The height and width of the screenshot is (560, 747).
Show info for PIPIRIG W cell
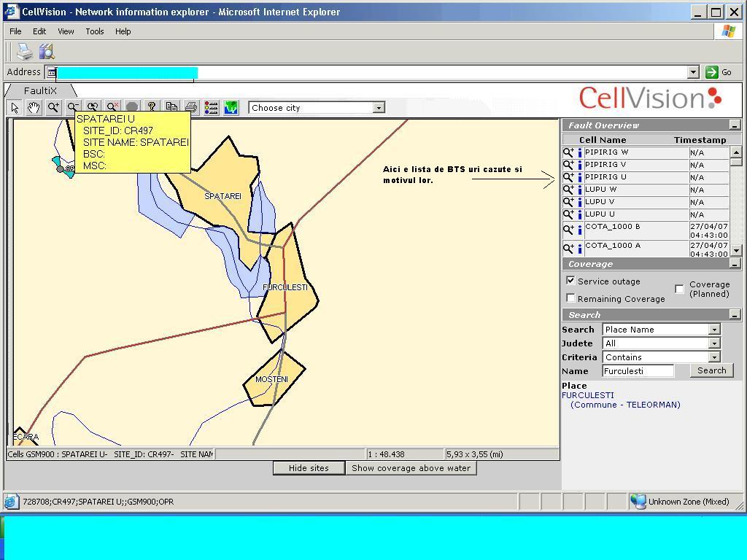point(580,152)
